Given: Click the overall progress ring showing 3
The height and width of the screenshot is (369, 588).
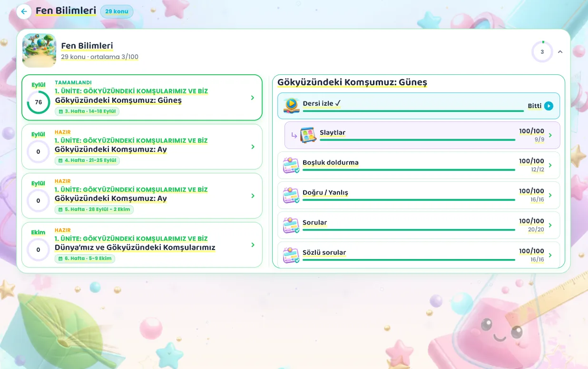Looking at the screenshot, I should 542,52.
